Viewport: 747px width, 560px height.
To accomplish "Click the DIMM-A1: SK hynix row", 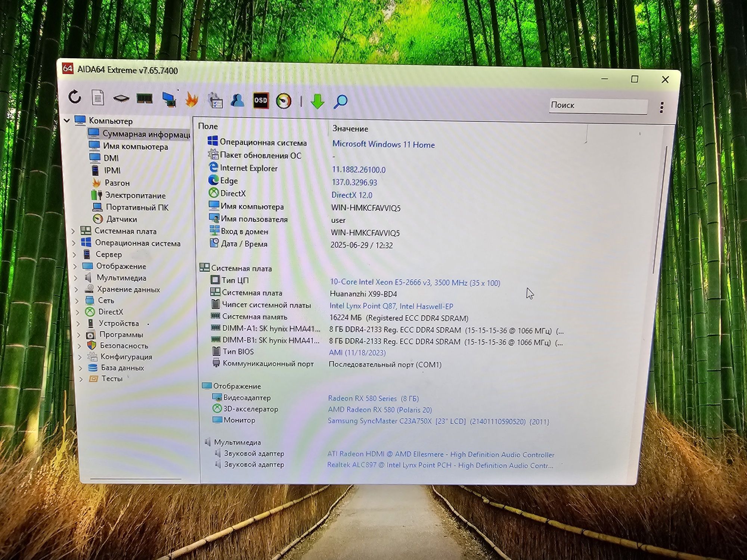I will click(387, 329).
